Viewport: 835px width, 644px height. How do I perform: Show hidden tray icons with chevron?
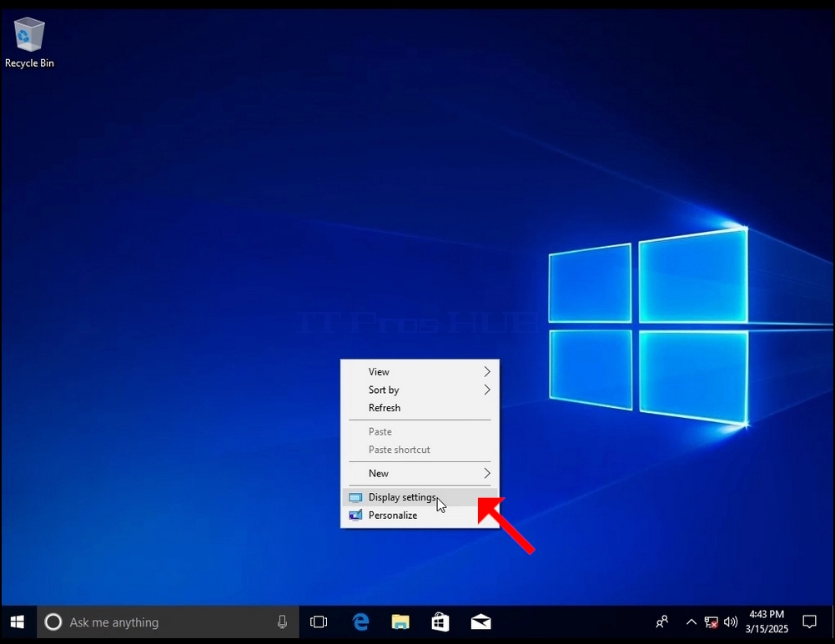point(692,621)
